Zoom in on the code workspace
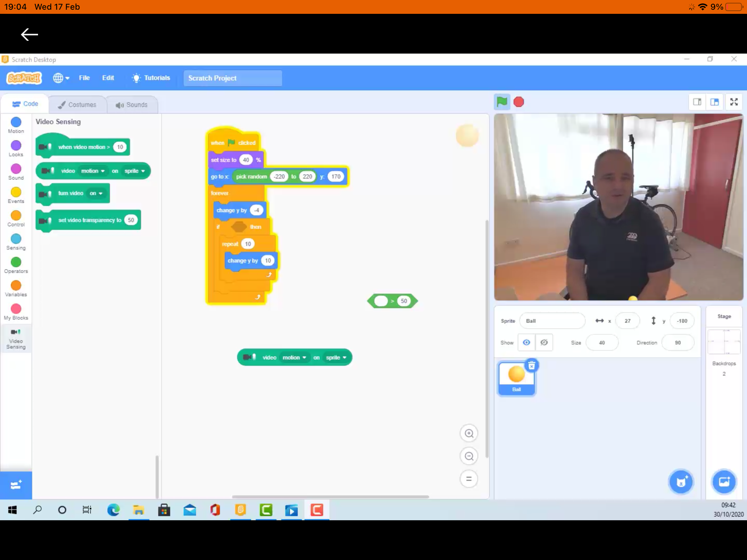This screenshot has width=747, height=560. (x=469, y=433)
